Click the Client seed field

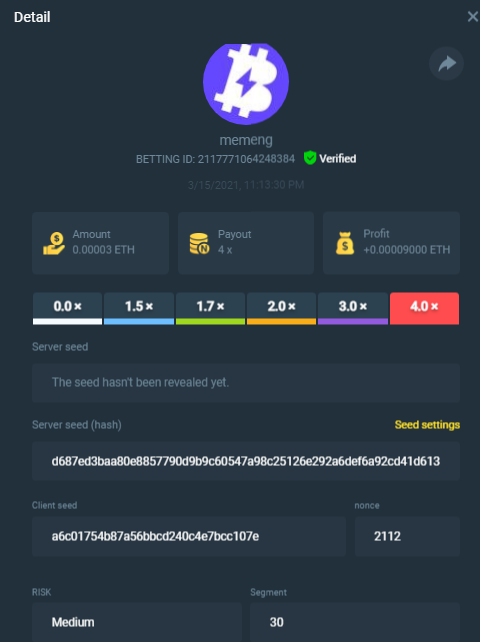pyautogui.click(x=189, y=536)
